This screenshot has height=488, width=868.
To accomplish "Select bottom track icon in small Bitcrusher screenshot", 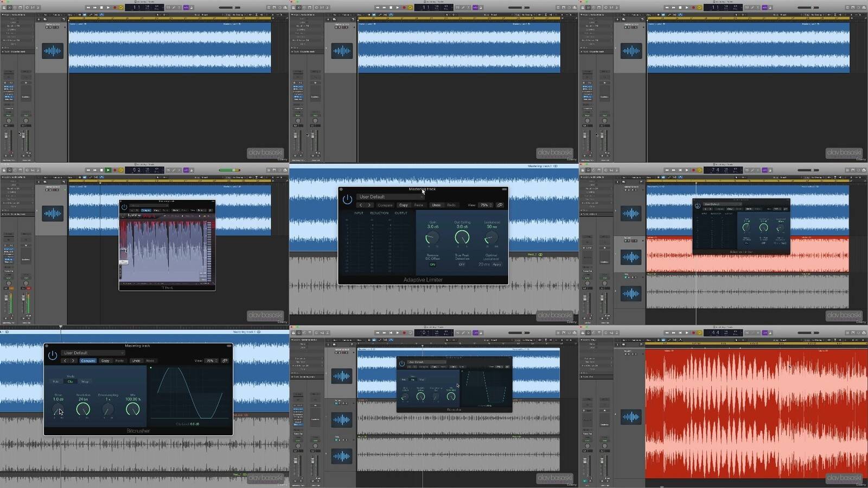I will click(x=342, y=456).
